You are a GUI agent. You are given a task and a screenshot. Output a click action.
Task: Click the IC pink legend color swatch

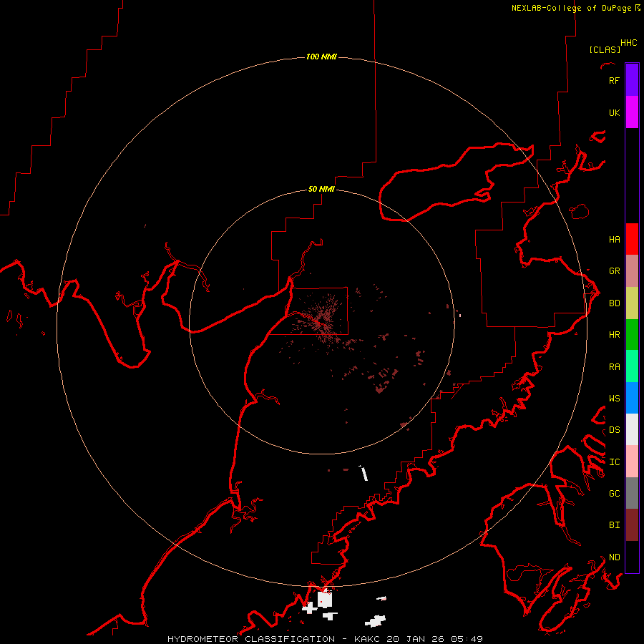coord(632,462)
